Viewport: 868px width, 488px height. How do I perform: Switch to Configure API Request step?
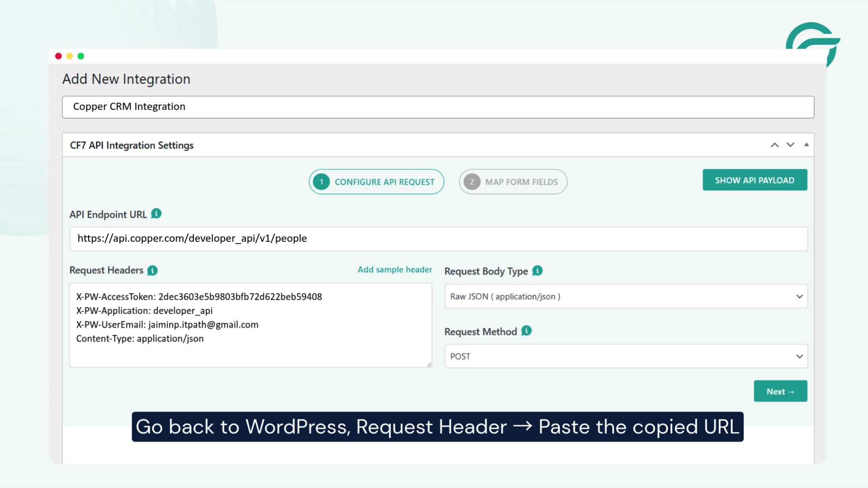click(x=377, y=182)
